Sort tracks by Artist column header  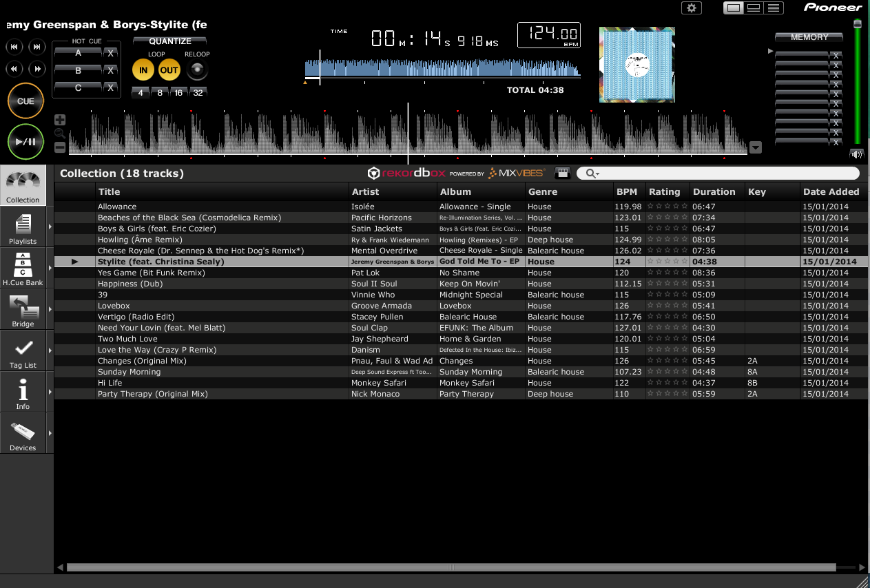tap(365, 191)
